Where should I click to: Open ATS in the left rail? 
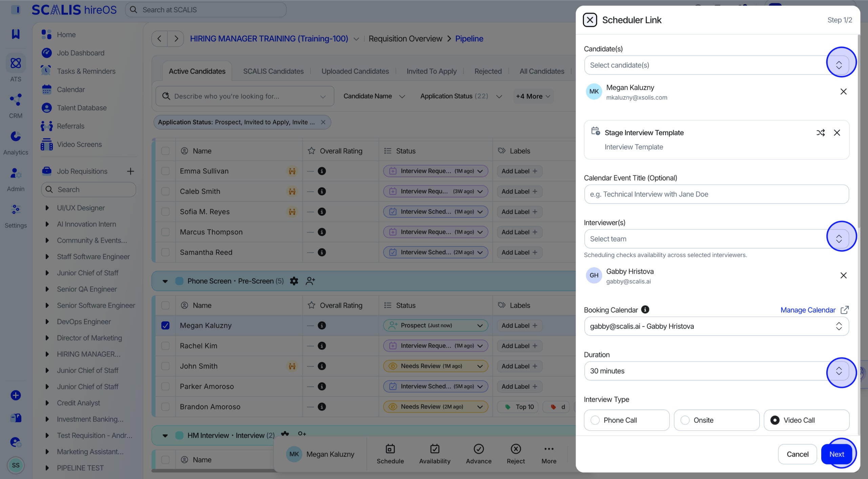click(16, 68)
